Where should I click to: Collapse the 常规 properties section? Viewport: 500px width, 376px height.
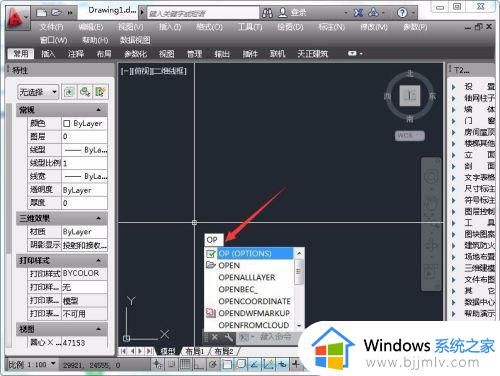pos(99,110)
